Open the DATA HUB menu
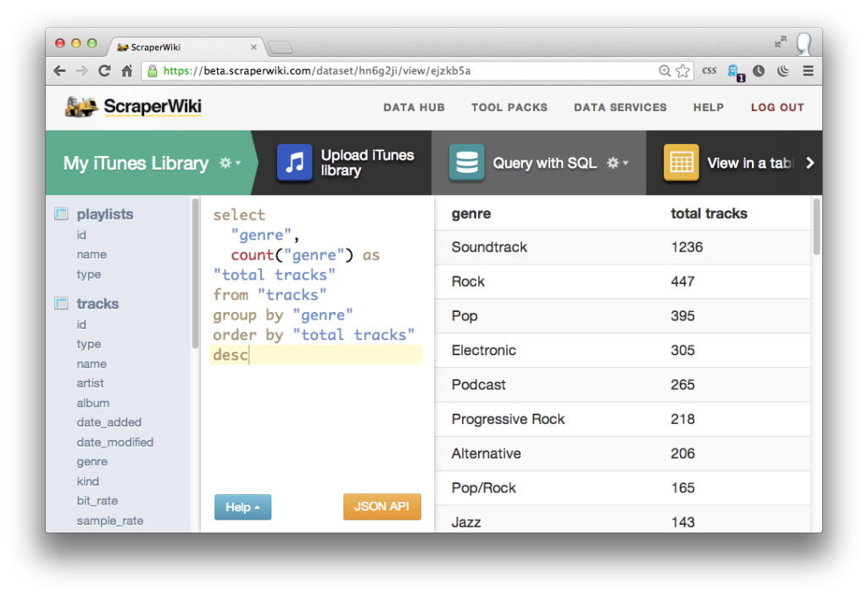 [x=414, y=108]
